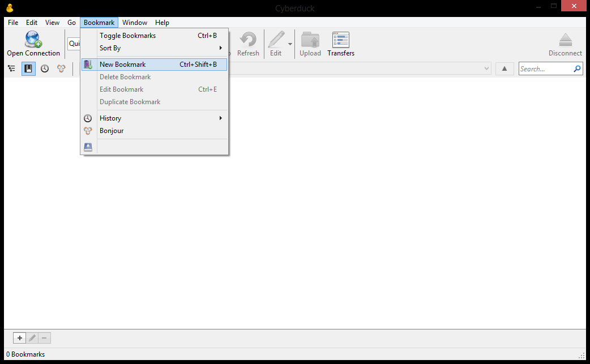The height and width of the screenshot is (364, 590).
Task: Show Bonjour view in the view bar
Action: point(61,68)
